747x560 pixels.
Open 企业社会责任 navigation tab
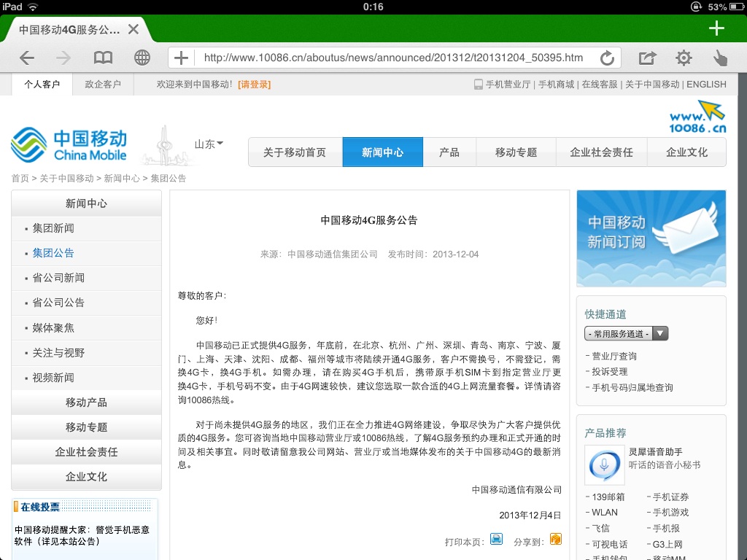tap(602, 152)
